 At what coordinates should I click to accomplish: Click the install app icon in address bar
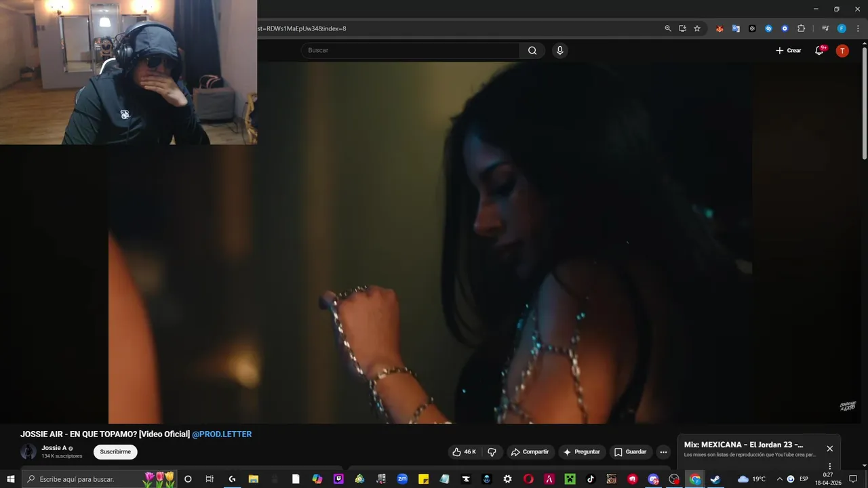coord(682,28)
